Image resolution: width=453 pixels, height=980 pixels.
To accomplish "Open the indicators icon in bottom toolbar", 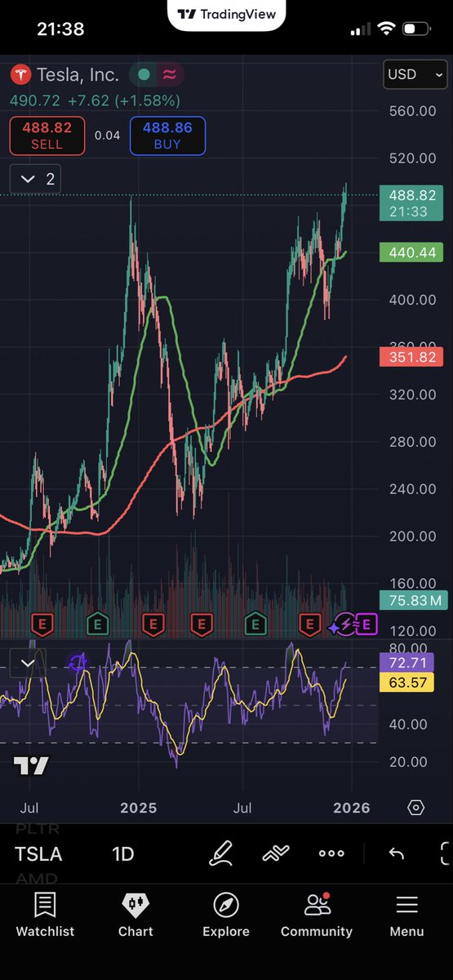I will [x=276, y=854].
